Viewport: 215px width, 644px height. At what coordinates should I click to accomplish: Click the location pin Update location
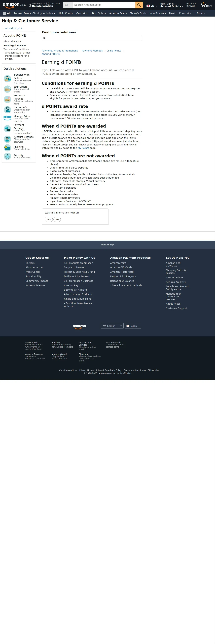point(44,5)
